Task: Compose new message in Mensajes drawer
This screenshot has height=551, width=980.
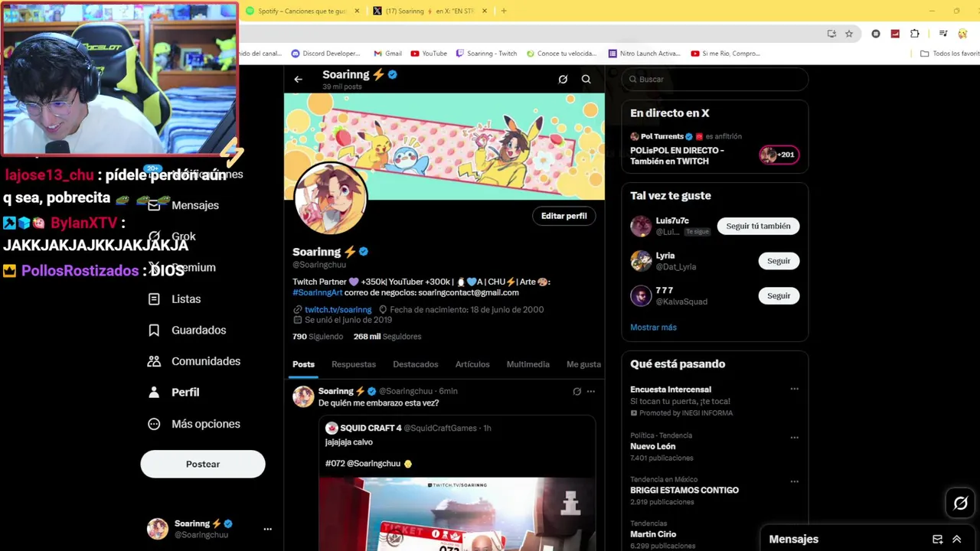Action: pyautogui.click(x=937, y=539)
